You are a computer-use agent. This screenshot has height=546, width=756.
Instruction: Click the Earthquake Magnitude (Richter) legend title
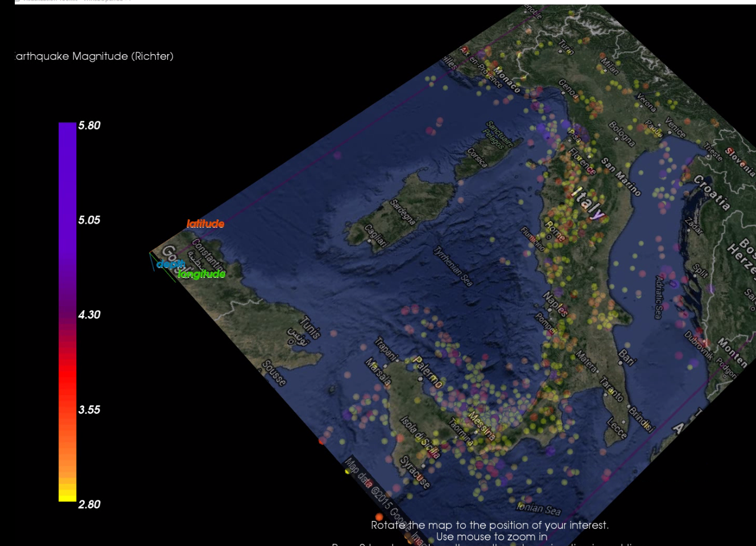click(94, 56)
